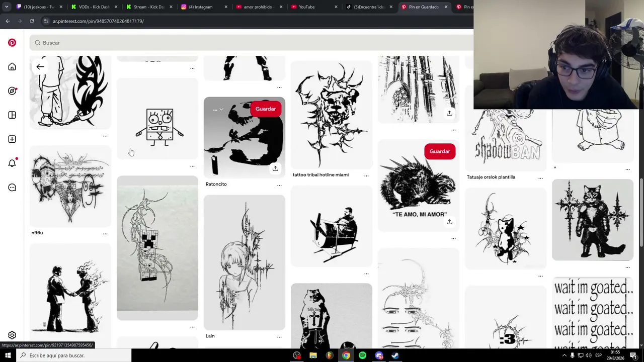This screenshot has width=644, height=362.
Task: Open the "Tatuaje orslok plantilla" pin title
Action: 491,177
